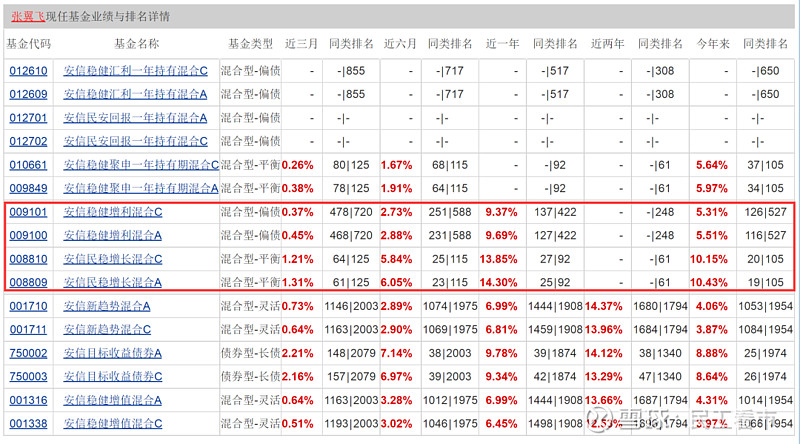
Task: Open fund code 001710 link
Action: pos(28,306)
